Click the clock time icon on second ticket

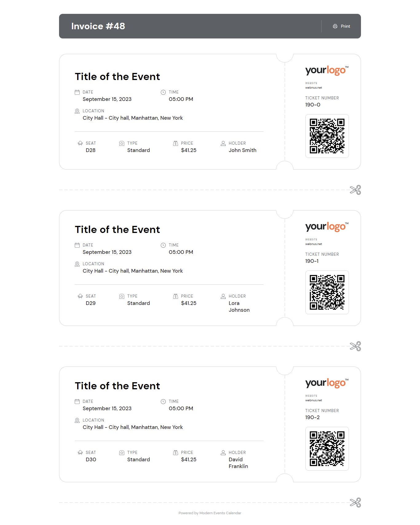pos(163,245)
